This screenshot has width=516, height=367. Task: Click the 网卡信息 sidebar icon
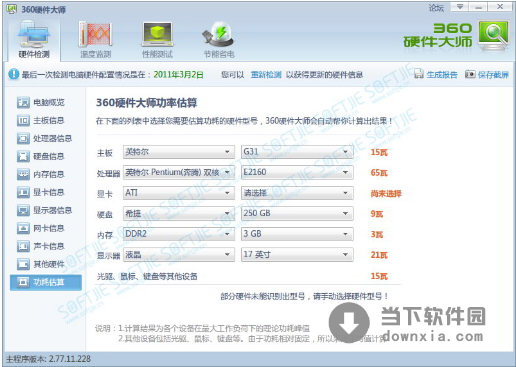click(23, 228)
